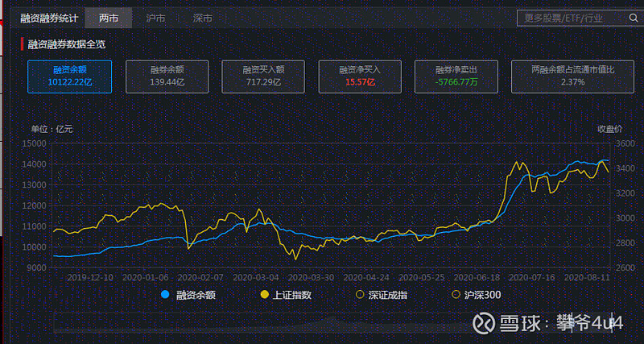
Task: Toggle 融资余额 legend series
Action: (188, 295)
